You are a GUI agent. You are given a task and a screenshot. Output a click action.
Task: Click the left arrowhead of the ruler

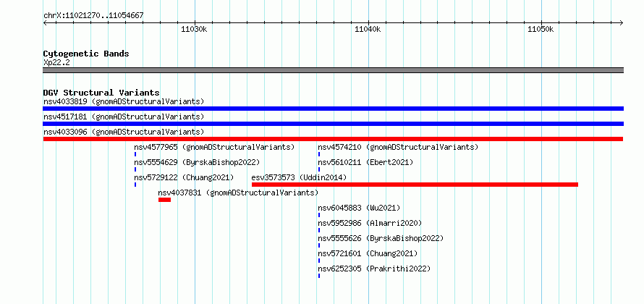point(45,23)
